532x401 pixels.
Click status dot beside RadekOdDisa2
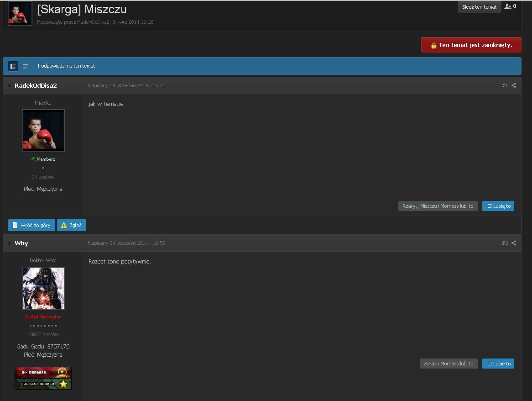coord(9,85)
